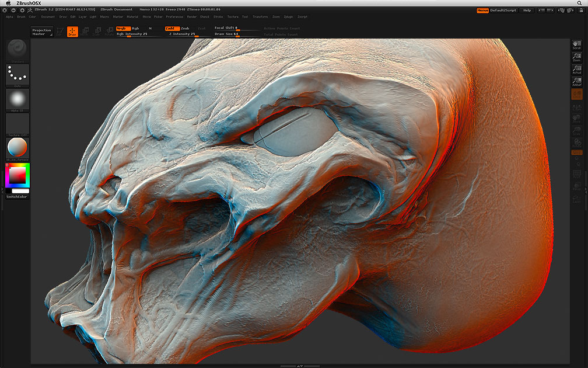588x368 pixels.
Task: Click the AAHalf icon
Action: tap(577, 82)
